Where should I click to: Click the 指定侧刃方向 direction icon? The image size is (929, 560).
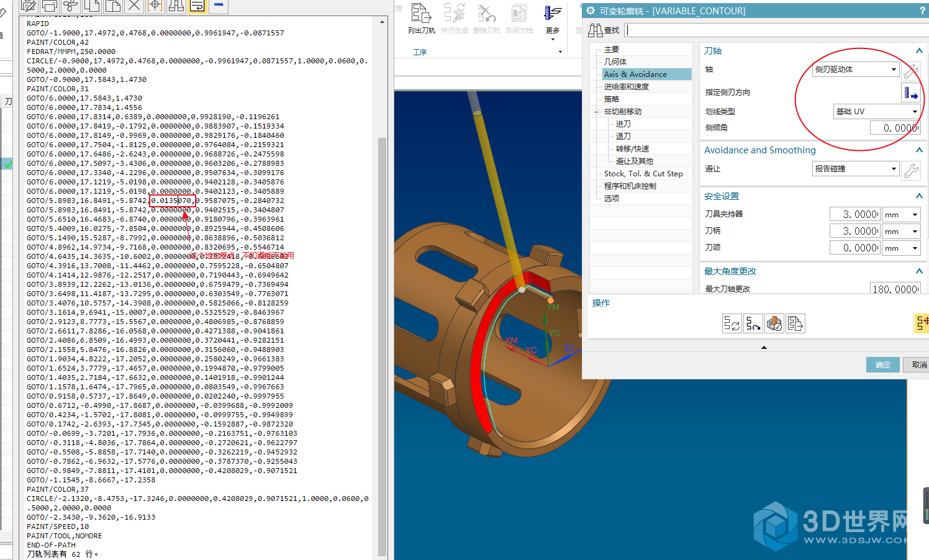[910, 93]
